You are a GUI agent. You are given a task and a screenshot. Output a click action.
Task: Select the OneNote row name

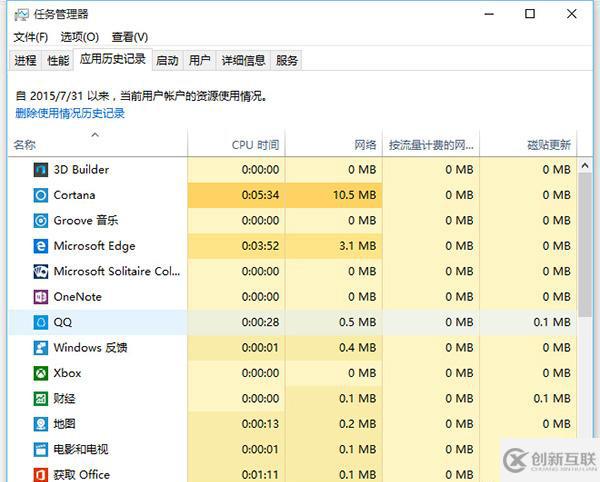(78, 297)
